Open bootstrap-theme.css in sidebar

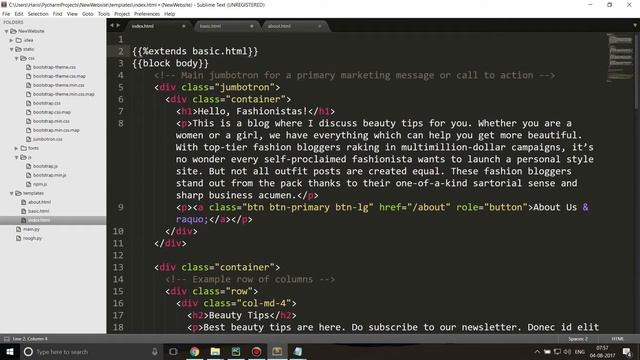click(54, 67)
